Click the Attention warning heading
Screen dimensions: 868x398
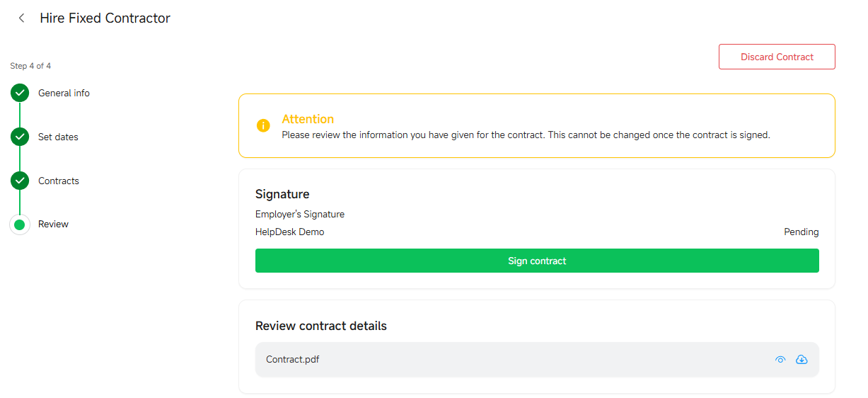pos(308,119)
